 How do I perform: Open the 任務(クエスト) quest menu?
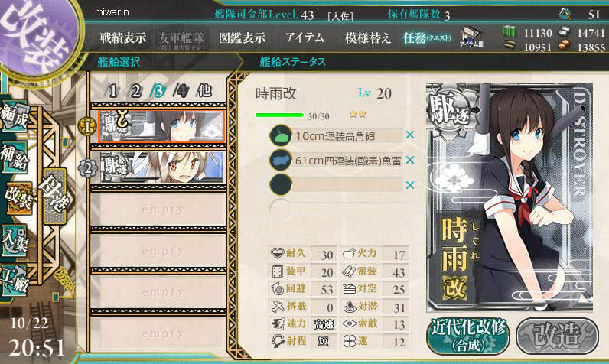pos(427,37)
